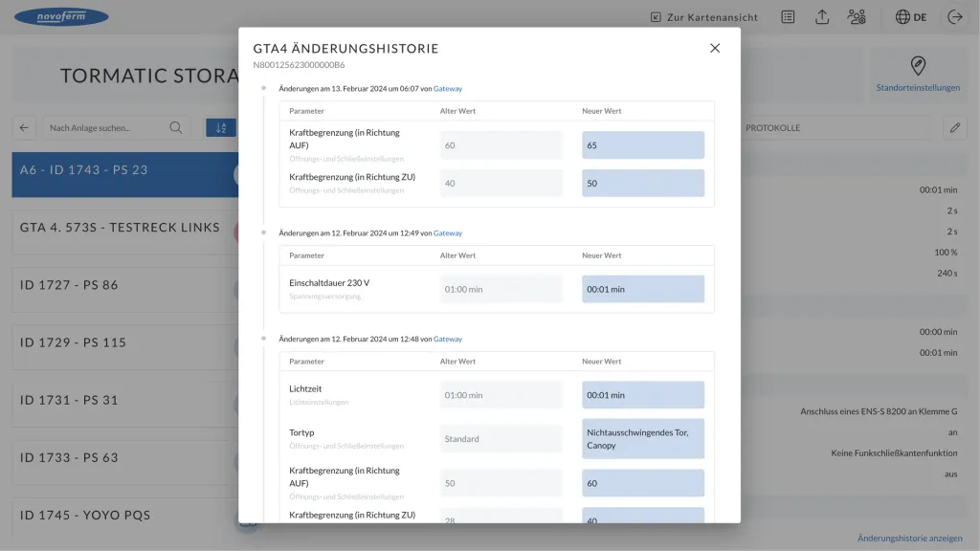This screenshot has width=980, height=551.
Task: Click new value 60 in 12:48 change table
Action: click(642, 483)
